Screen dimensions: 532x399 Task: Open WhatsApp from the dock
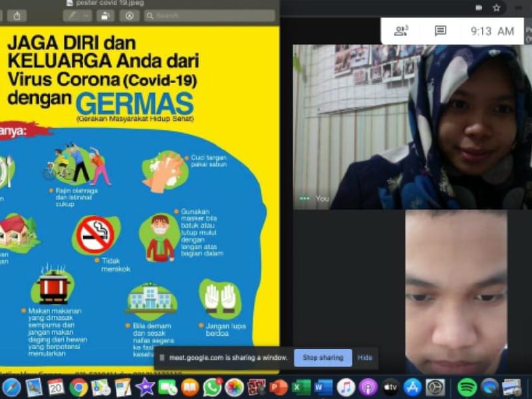point(212,387)
